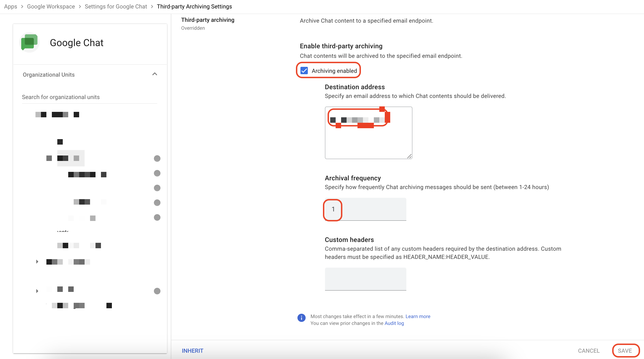This screenshot has width=644, height=359.
Task: Click the Enable third-party archiving heading
Action: [x=341, y=46]
